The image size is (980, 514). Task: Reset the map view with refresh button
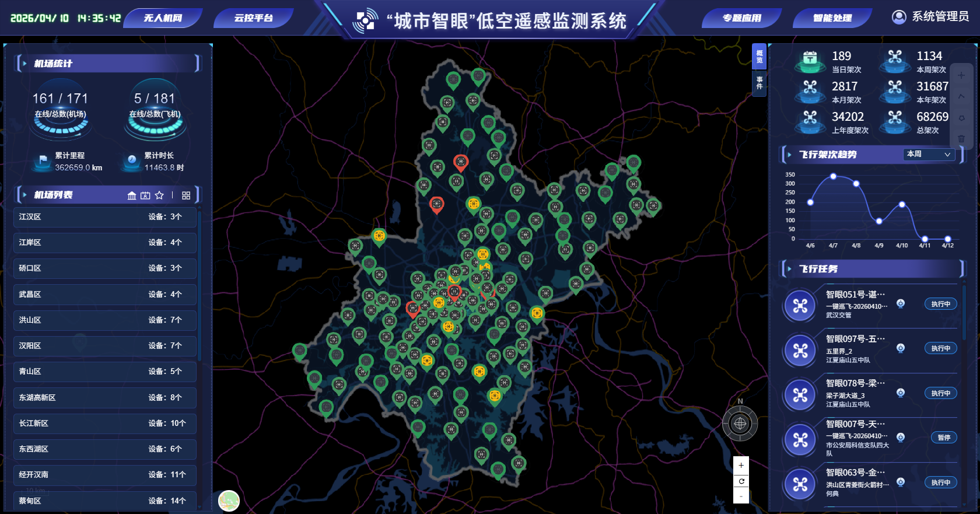coord(741,481)
